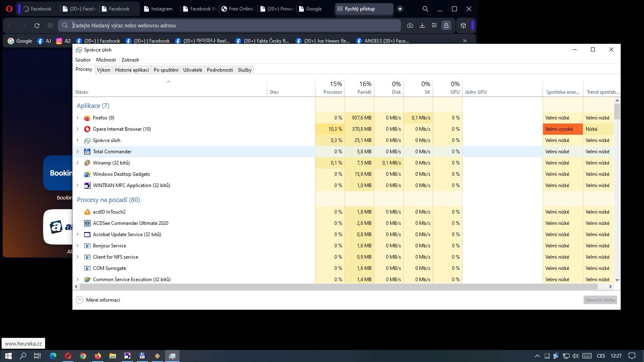Show more Opera bookmarks chevron
The image size is (644, 362).
pos(465,41)
